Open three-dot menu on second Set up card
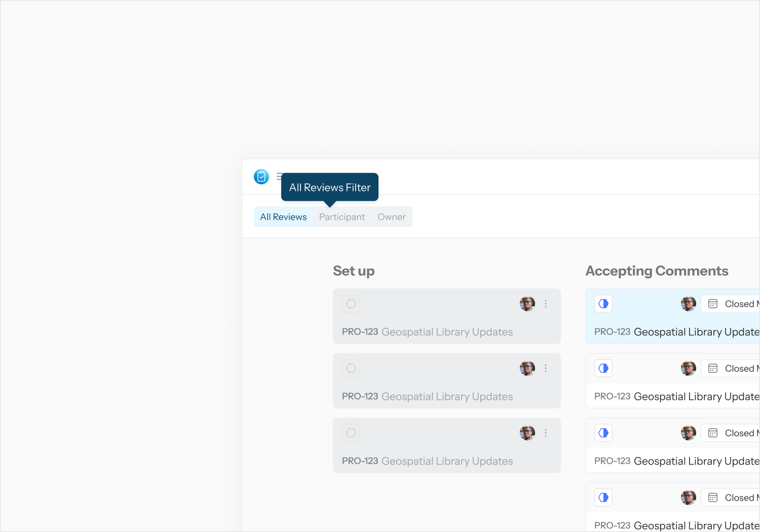The width and height of the screenshot is (760, 532). point(546,368)
